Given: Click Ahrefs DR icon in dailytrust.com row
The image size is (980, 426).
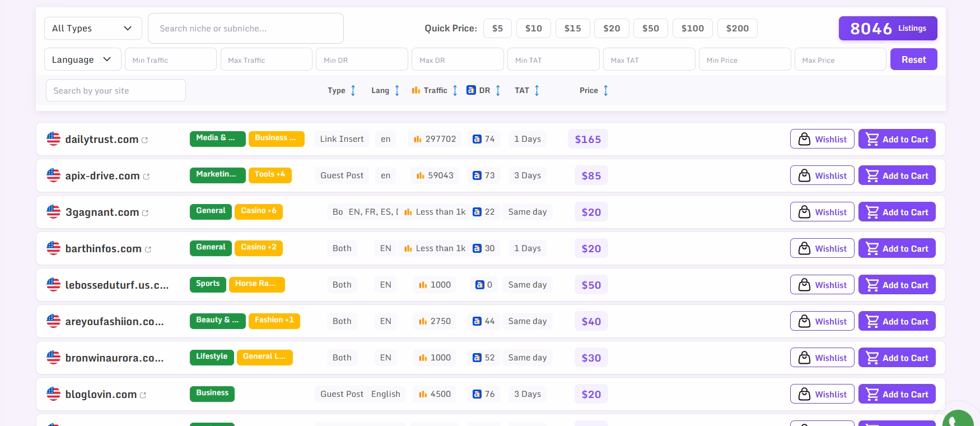Looking at the screenshot, I should [477, 139].
